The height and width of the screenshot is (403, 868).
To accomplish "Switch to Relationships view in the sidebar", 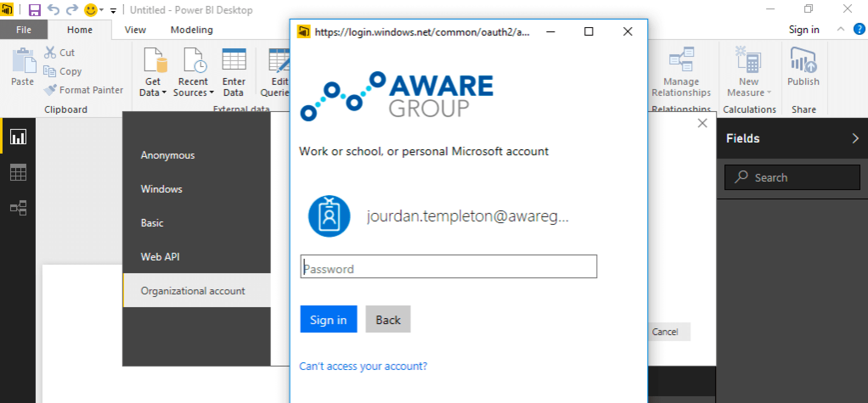I will tap(17, 208).
